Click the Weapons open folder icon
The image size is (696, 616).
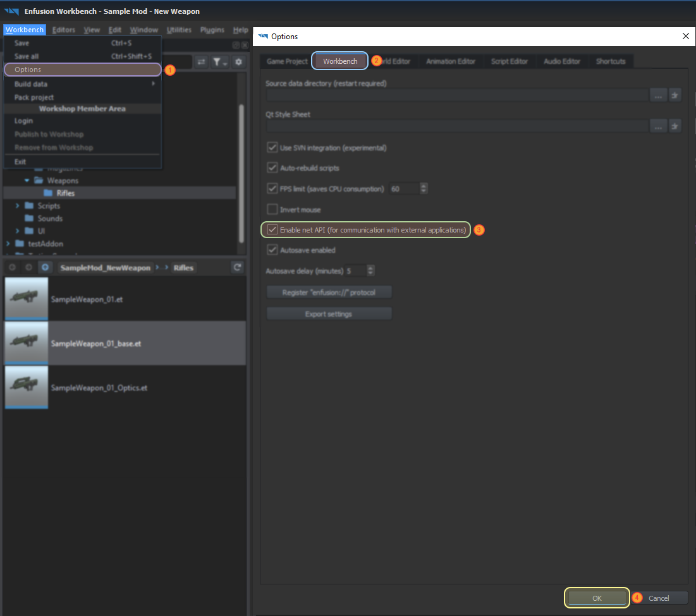click(39, 180)
